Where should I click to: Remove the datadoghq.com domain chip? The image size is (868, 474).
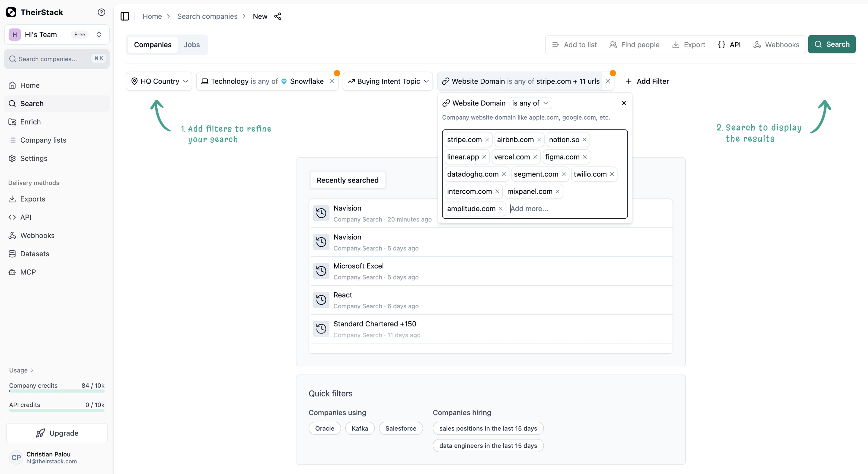[x=504, y=174]
